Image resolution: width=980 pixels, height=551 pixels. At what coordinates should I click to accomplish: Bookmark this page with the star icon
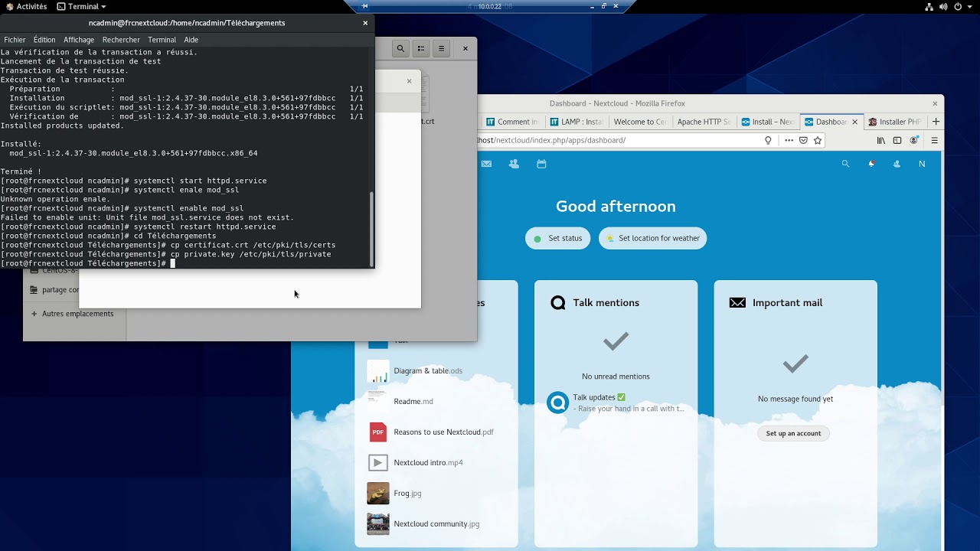(818, 140)
